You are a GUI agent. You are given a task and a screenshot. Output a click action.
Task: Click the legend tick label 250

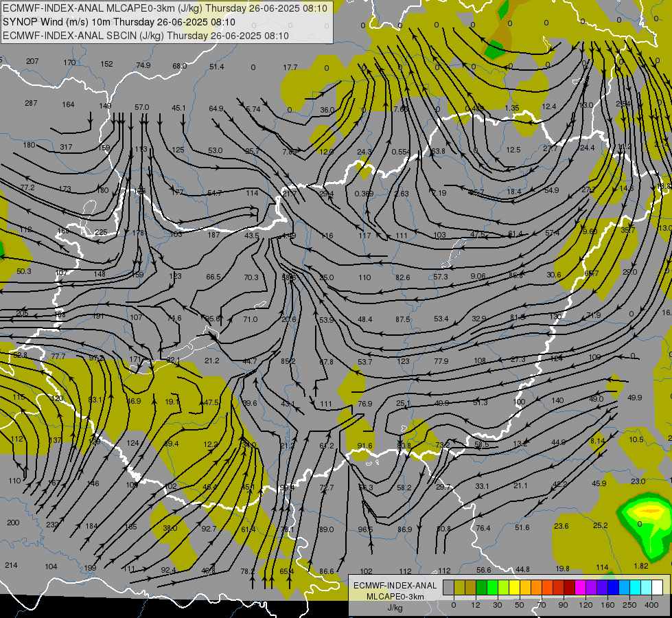click(629, 605)
